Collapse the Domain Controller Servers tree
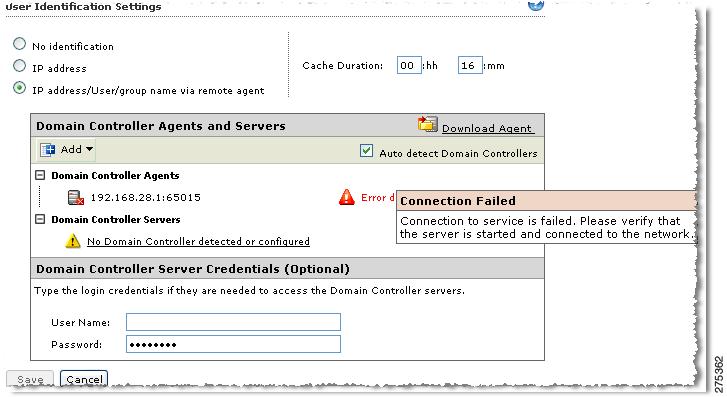This screenshot has height=397, width=727. click(40, 219)
